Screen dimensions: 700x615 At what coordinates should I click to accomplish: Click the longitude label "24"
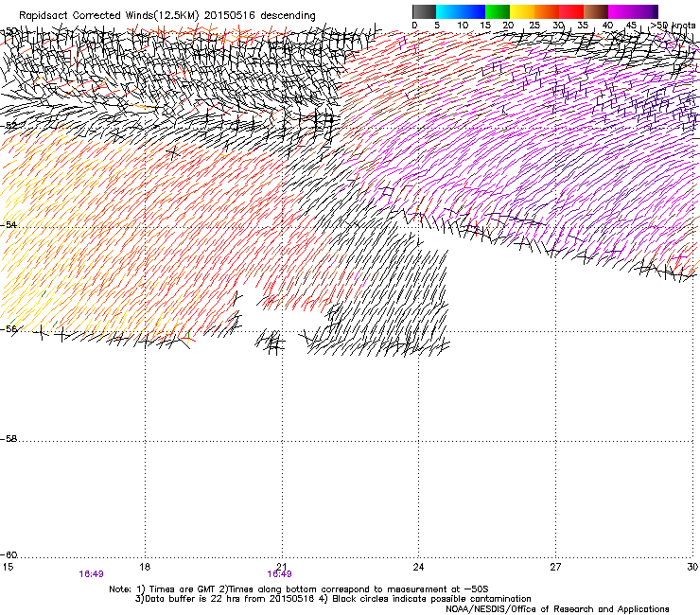coord(418,567)
